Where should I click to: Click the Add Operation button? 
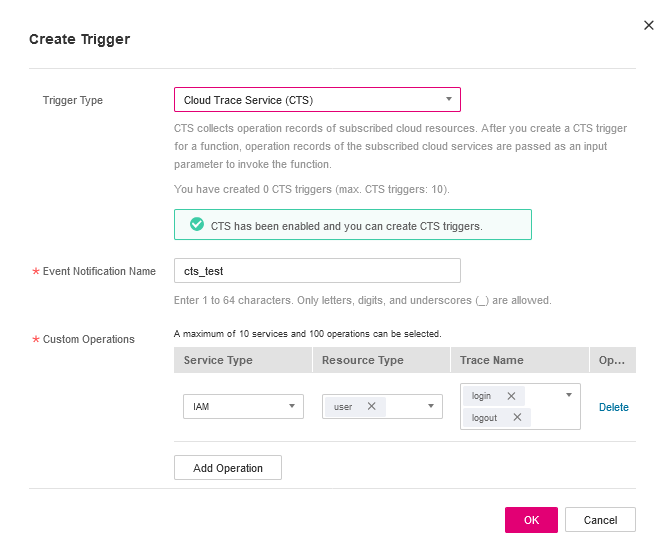[x=228, y=468]
